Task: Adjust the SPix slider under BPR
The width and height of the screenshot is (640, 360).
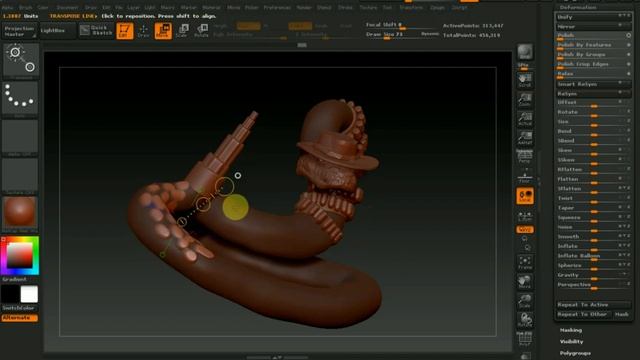Action: click(525, 66)
